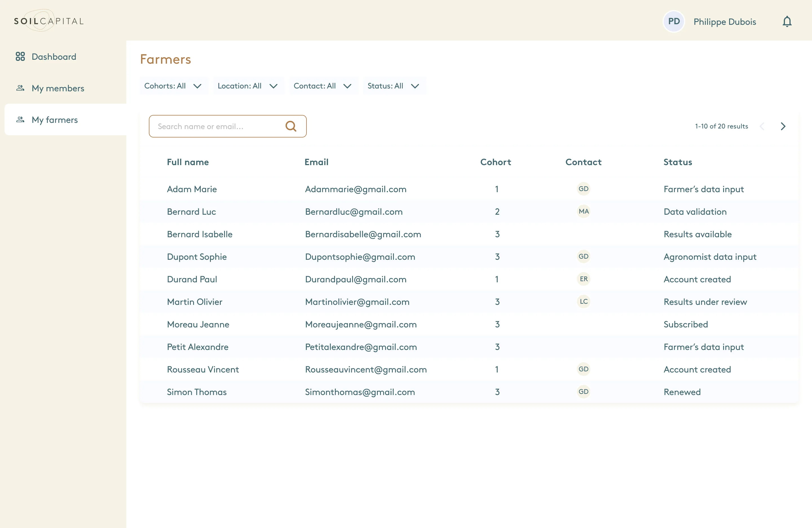The height and width of the screenshot is (528, 812).
Task: Open the Cohorts: All filter dropdown
Action: pos(174,86)
